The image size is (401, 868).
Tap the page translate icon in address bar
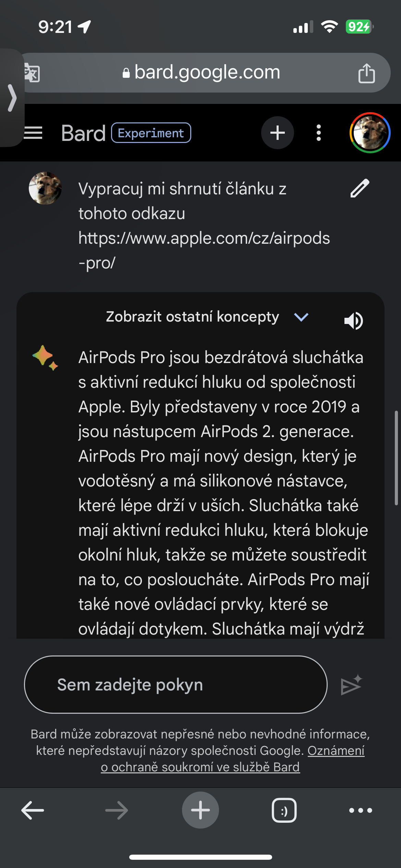click(32, 73)
